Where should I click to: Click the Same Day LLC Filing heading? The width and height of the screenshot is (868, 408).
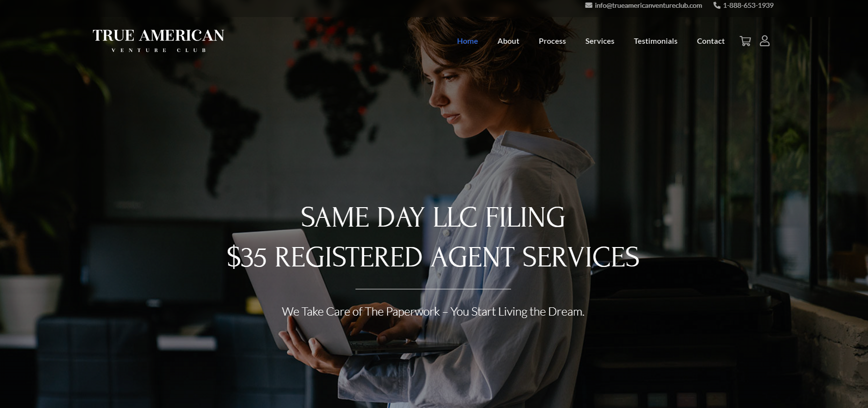(433, 217)
